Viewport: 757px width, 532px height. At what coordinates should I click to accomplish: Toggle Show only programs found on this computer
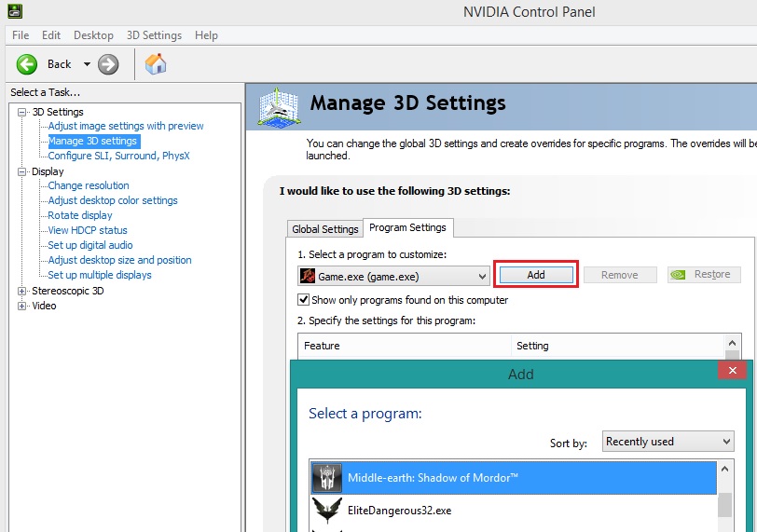point(303,299)
